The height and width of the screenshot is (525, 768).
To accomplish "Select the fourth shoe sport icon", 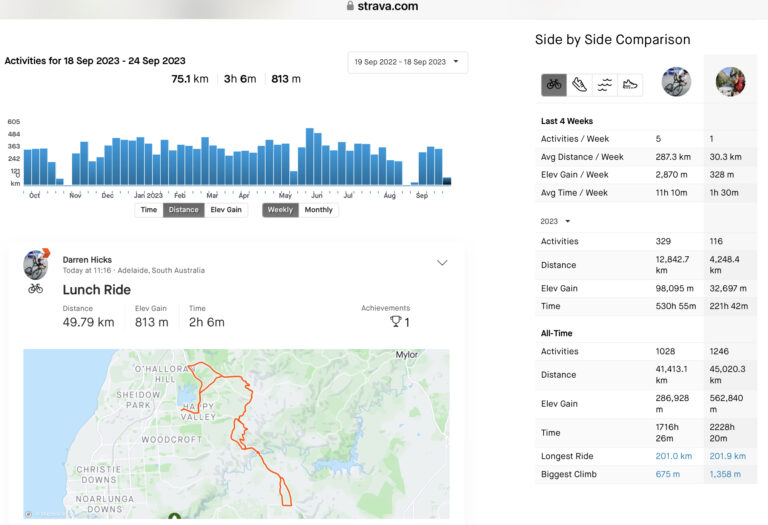I will 630,85.
